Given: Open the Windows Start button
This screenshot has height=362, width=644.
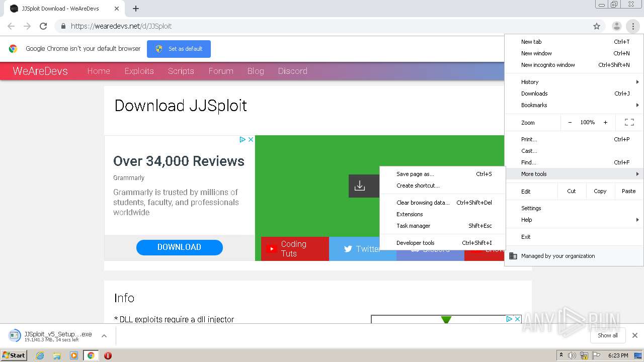Looking at the screenshot, I should coord(14,355).
